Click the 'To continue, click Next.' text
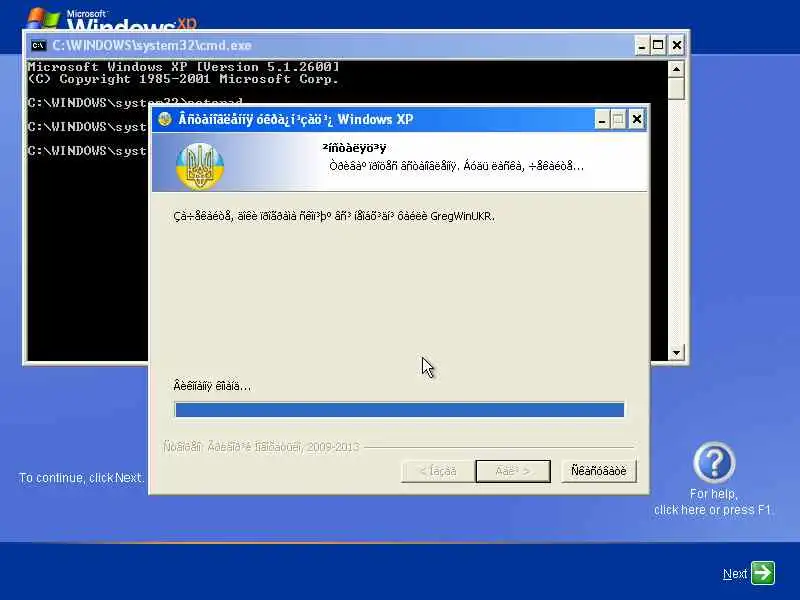Screen dimensions: 800x600 pyautogui.click(x=82, y=478)
